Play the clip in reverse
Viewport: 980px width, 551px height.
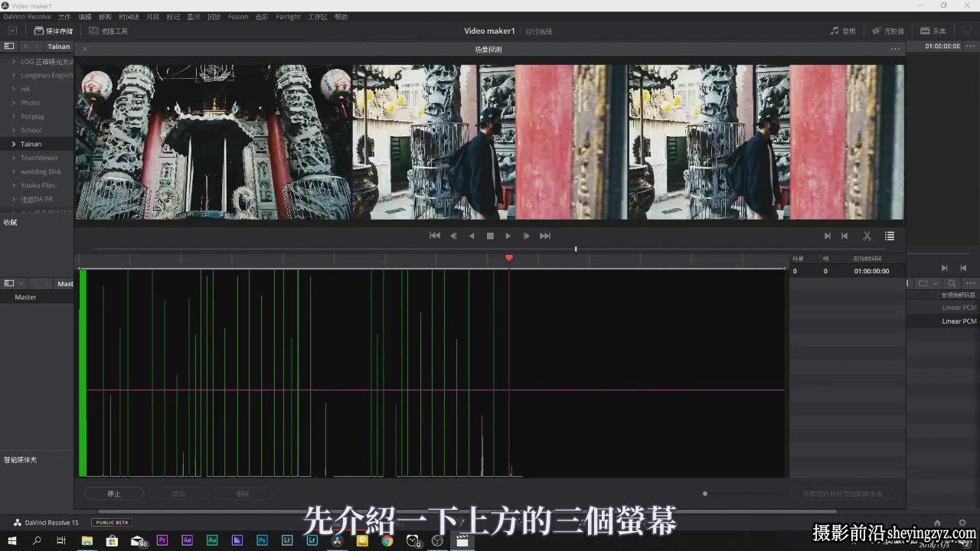[x=472, y=236]
